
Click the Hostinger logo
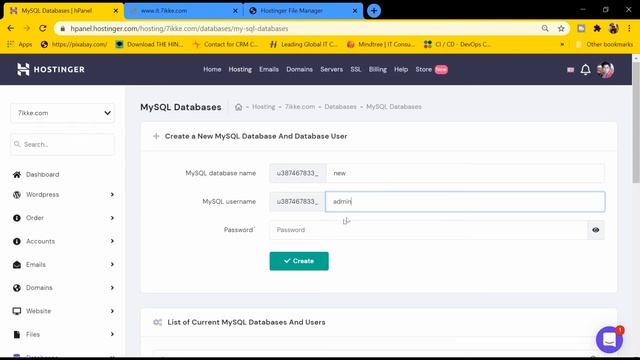51,69
